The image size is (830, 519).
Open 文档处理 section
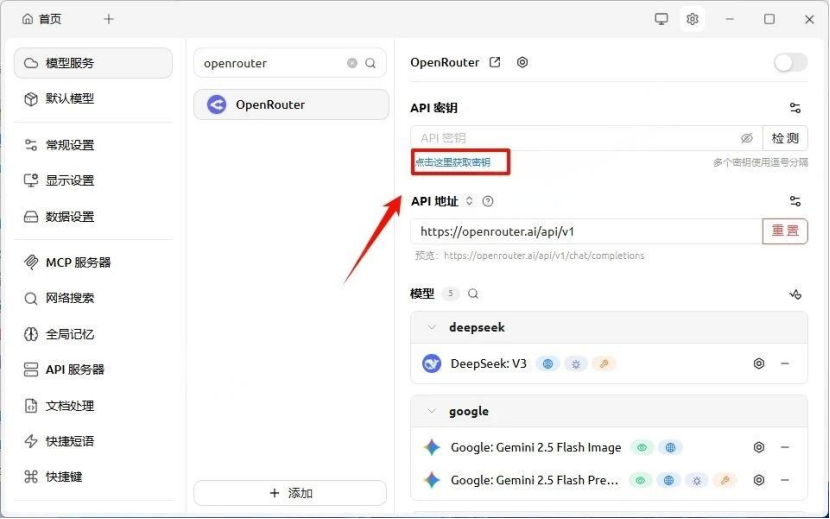pos(93,406)
